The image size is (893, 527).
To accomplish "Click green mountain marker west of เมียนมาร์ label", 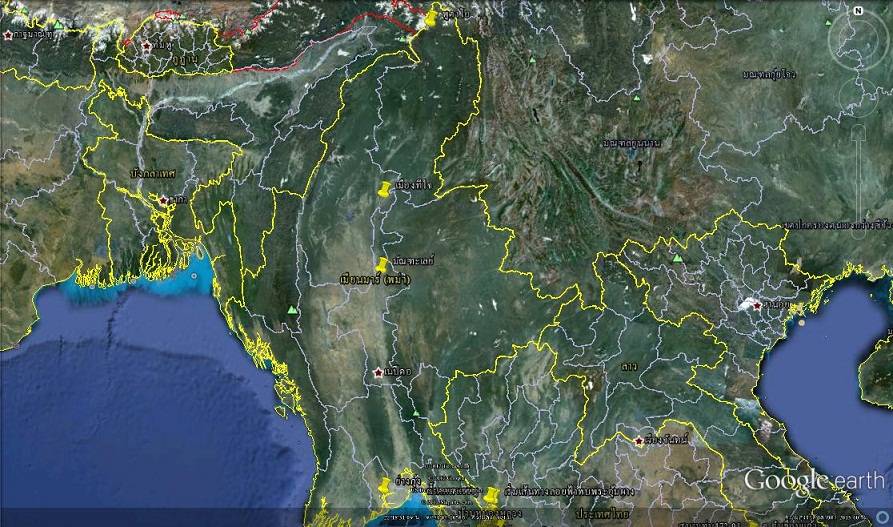I will 292,310.
